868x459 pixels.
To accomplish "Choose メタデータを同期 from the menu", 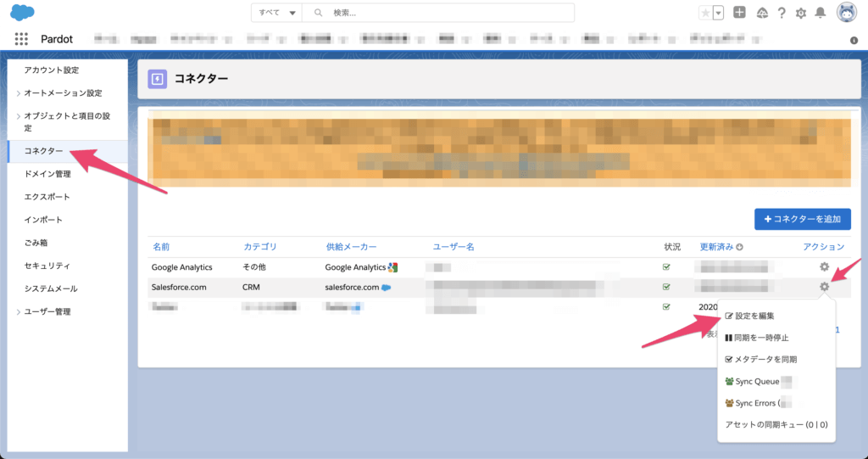I will (761, 359).
